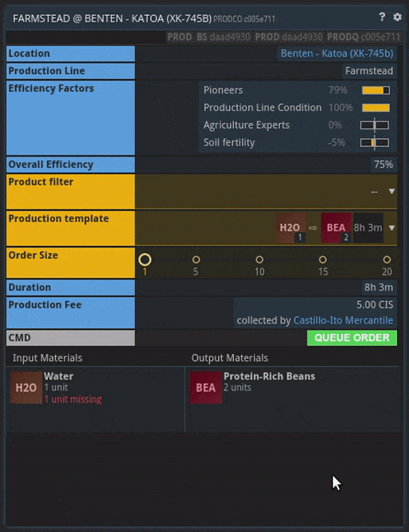The width and height of the screenshot is (409, 532).
Task: Open Castillo-Ito Mercantile link
Action: coord(343,320)
